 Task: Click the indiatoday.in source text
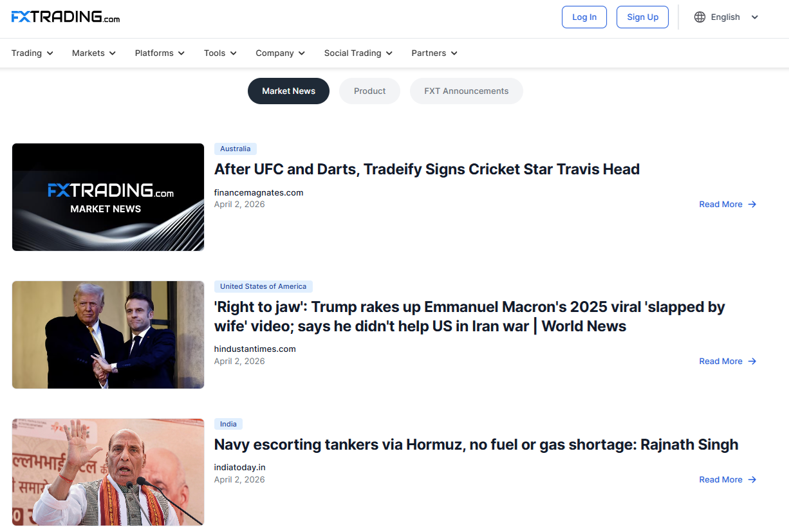(x=240, y=468)
